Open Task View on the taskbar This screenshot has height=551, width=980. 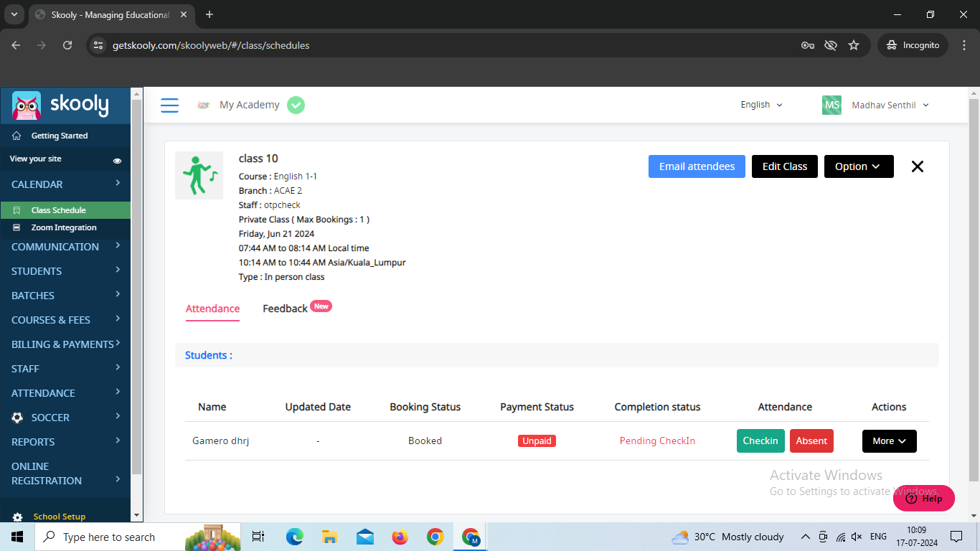coord(258,537)
